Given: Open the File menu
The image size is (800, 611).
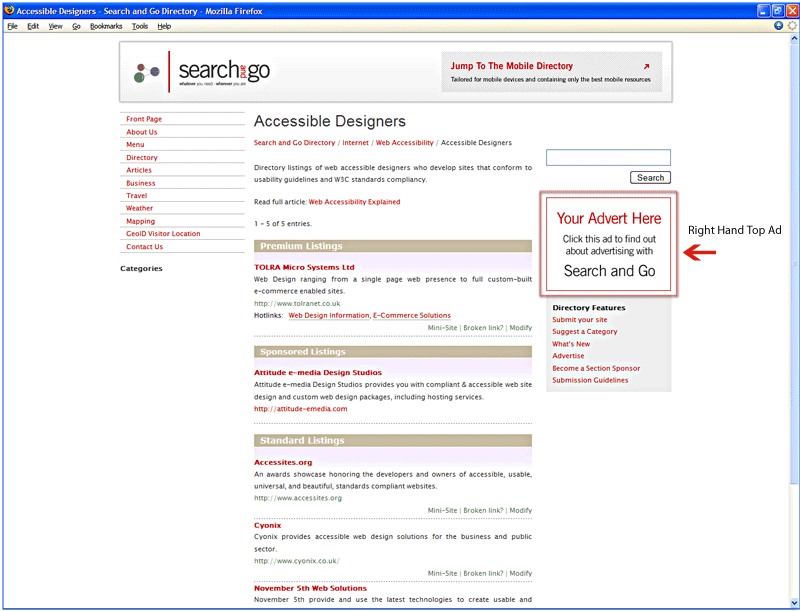Looking at the screenshot, I should (12, 26).
